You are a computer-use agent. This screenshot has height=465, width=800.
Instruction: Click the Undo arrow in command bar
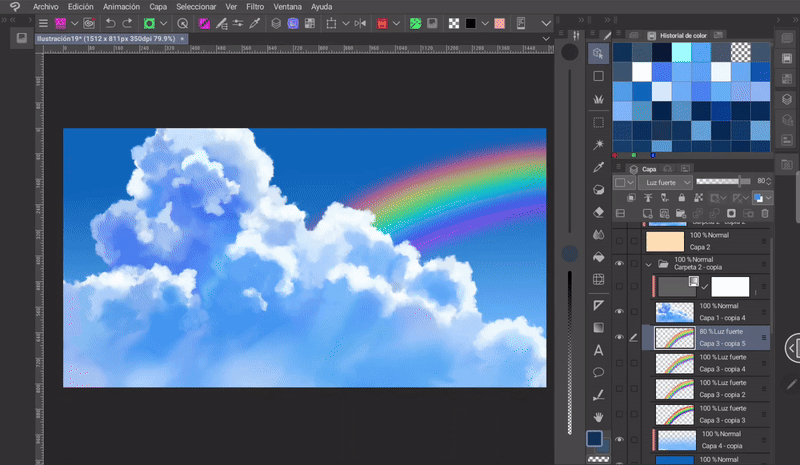click(x=110, y=22)
